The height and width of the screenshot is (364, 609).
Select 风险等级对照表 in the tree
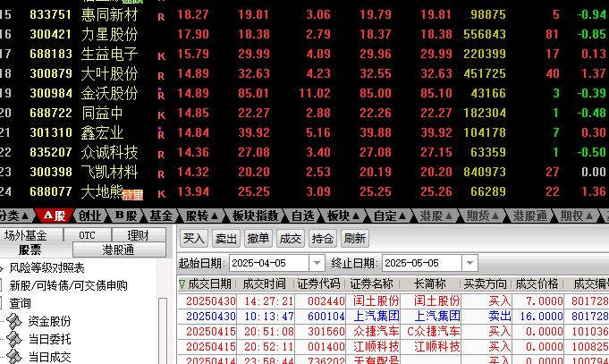pos(47,267)
